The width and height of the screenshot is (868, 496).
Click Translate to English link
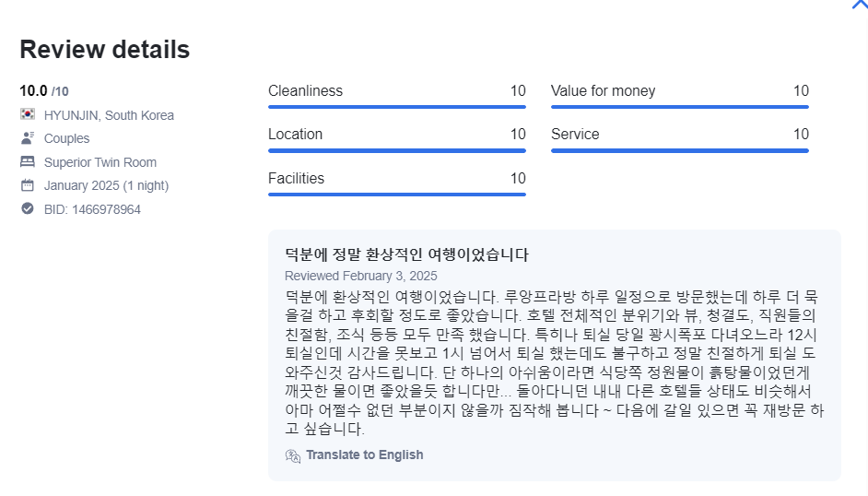[x=364, y=455]
